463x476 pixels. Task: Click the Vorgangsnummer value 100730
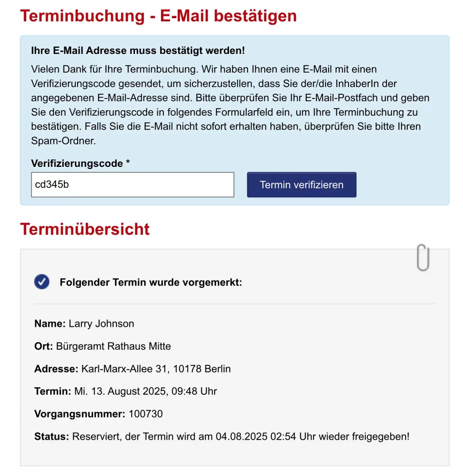(146, 414)
